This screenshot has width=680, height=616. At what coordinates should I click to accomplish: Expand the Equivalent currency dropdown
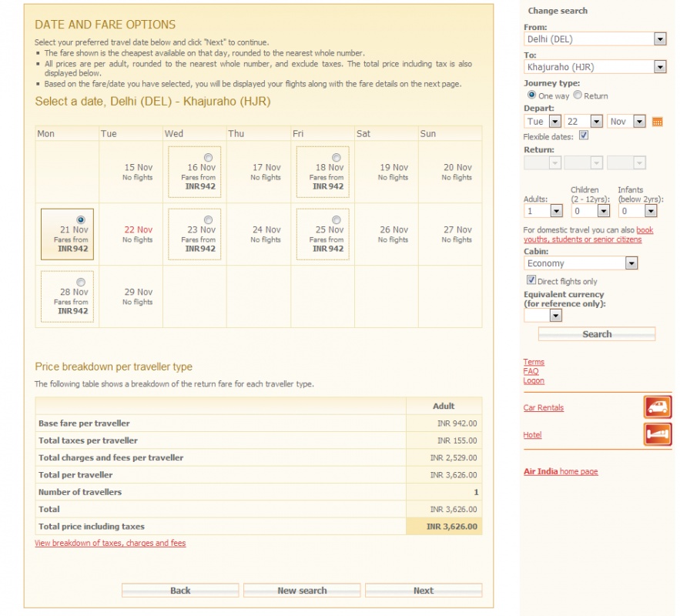(x=554, y=316)
